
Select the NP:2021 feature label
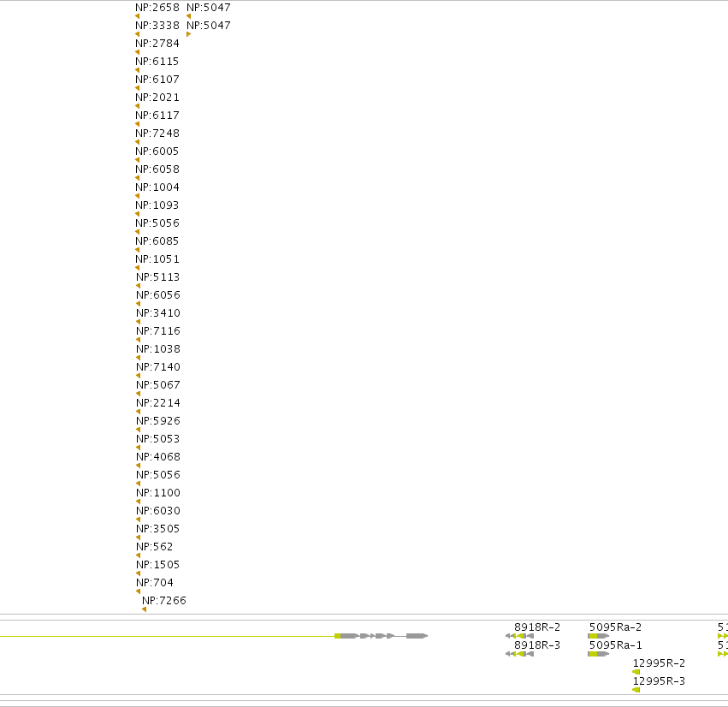[x=157, y=98]
